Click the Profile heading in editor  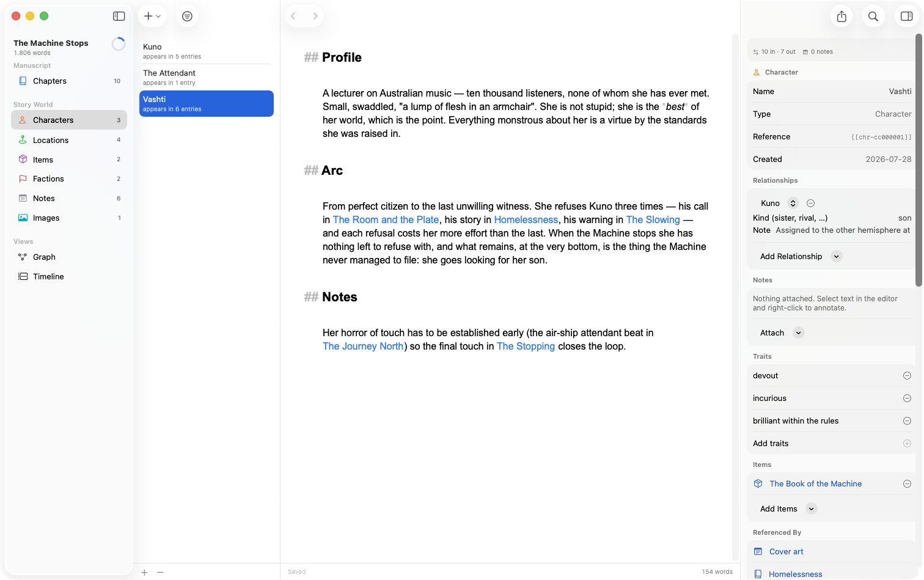tap(342, 57)
